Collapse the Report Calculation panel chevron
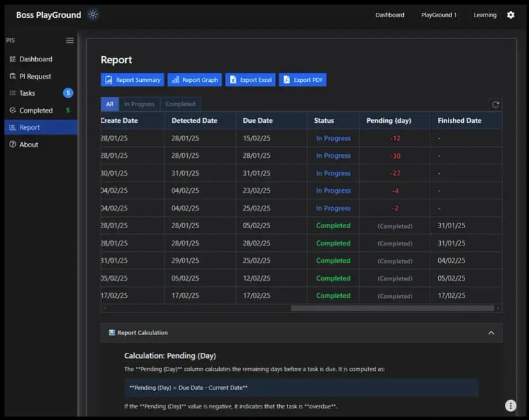The width and height of the screenshot is (529, 420). 491,332
